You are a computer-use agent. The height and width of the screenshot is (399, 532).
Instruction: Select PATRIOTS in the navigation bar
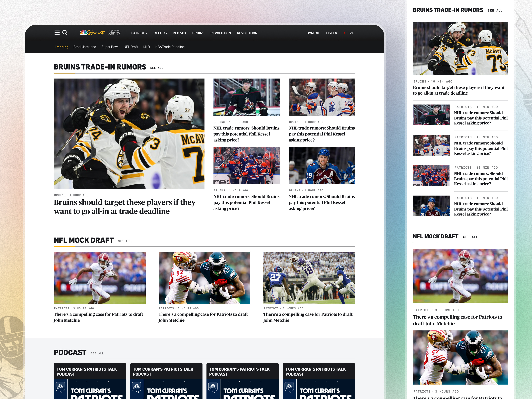tap(139, 33)
